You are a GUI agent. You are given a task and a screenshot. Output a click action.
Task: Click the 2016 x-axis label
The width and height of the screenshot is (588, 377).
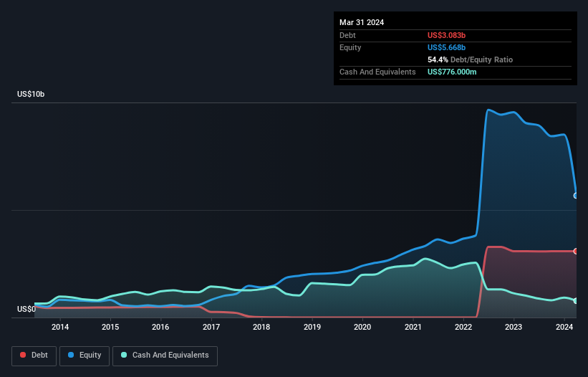pyautogui.click(x=160, y=327)
